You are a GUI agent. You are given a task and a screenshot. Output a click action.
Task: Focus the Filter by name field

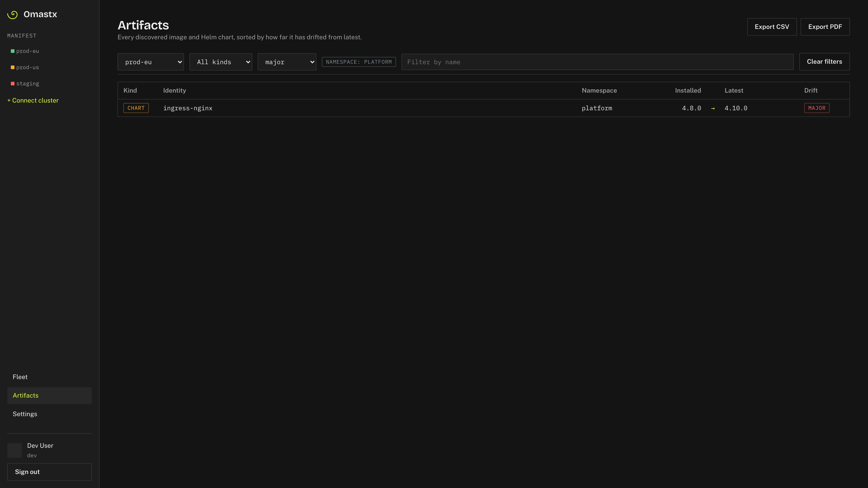pyautogui.click(x=597, y=62)
